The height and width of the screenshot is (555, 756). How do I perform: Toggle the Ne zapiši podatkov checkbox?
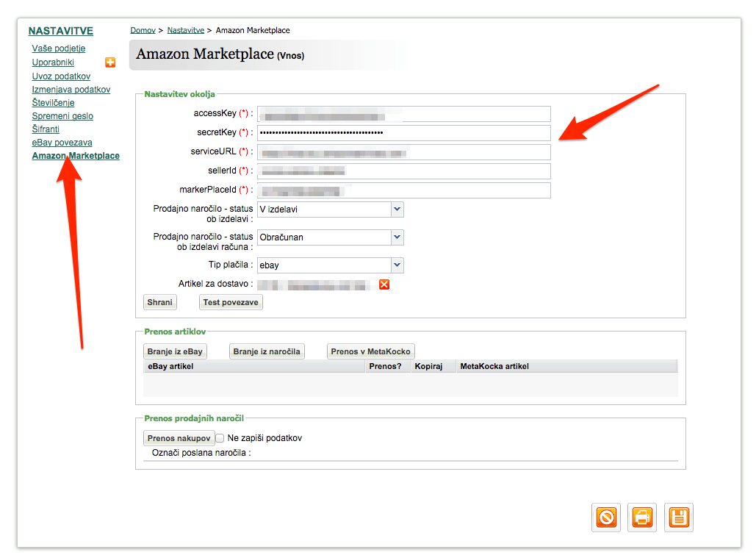(x=220, y=438)
